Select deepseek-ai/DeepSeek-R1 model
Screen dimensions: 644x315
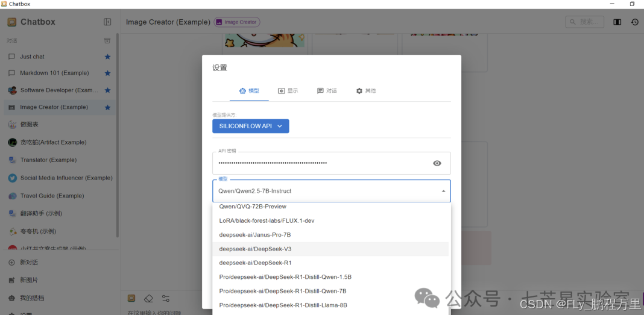[x=330, y=263]
